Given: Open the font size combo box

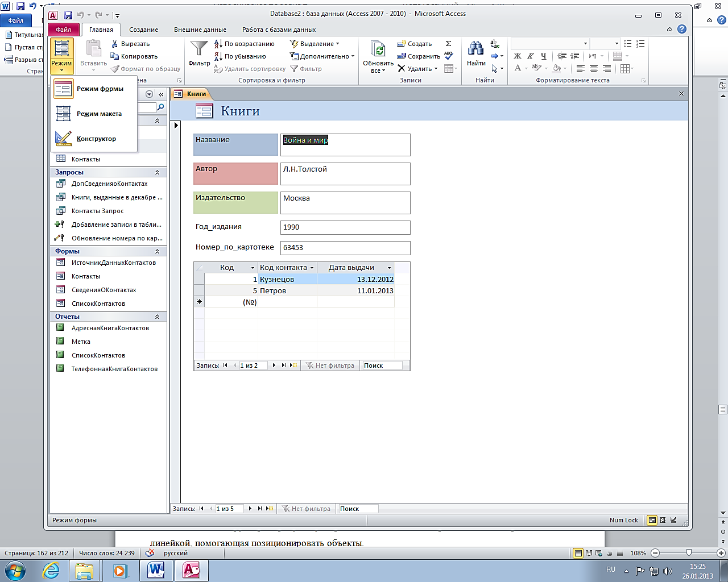Looking at the screenshot, I should tap(605, 44).
